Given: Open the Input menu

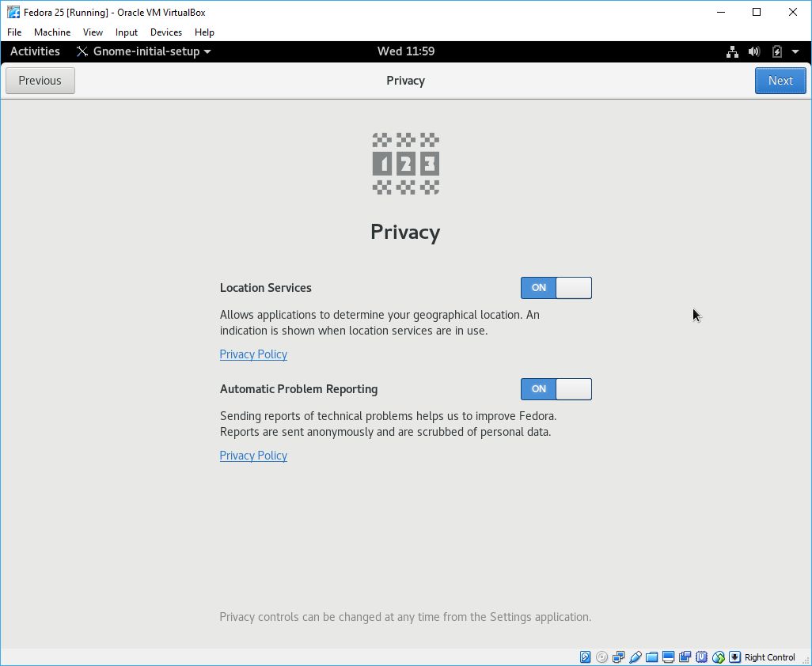Looking at the screenshot, I should pos(127,32).
